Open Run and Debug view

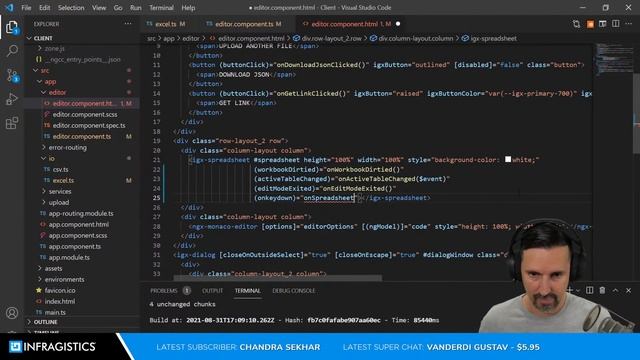[12, 99]
